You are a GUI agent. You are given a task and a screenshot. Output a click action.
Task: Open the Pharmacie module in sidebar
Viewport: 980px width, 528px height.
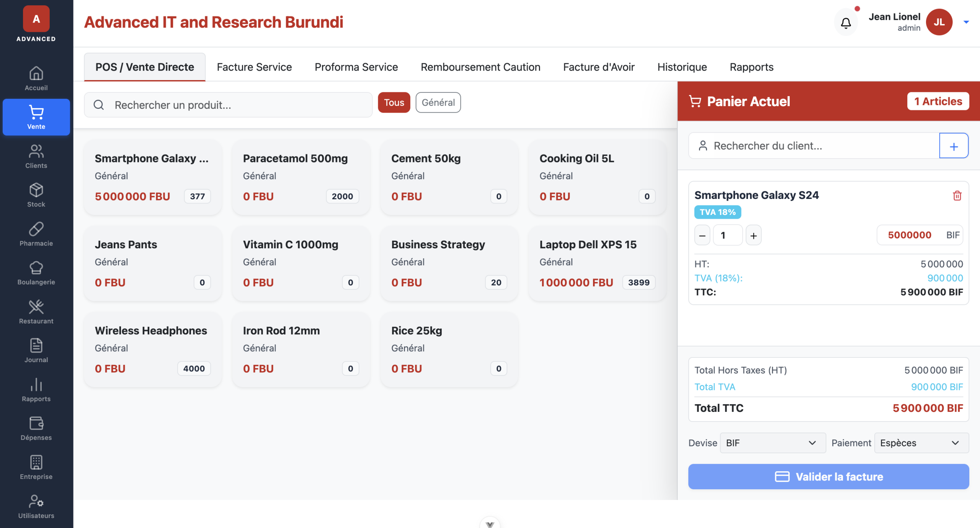(x=36, y=234)
